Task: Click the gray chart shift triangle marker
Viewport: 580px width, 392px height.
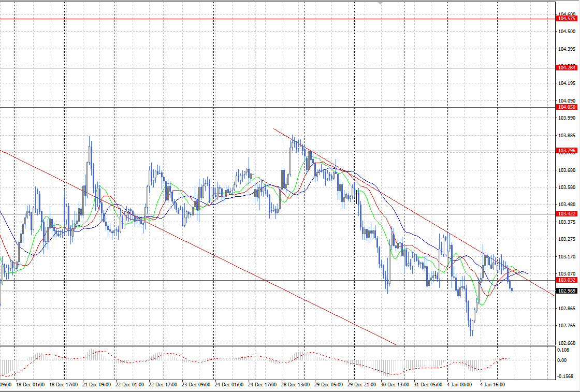Action: coord(381,3)
